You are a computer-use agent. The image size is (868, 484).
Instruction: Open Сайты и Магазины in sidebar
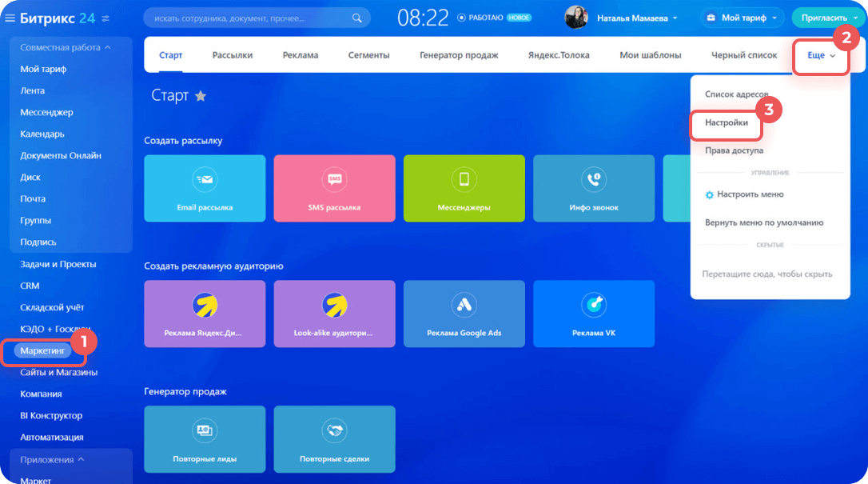(x=58, y=372)
